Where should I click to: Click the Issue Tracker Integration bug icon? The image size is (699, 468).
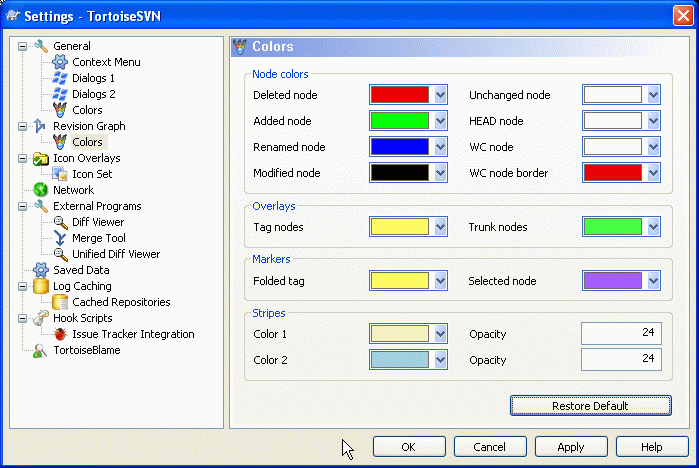[60, 334]
